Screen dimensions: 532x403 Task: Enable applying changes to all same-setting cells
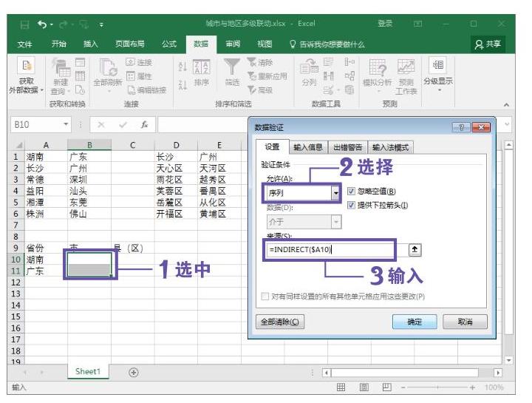[x=265, y=297]
